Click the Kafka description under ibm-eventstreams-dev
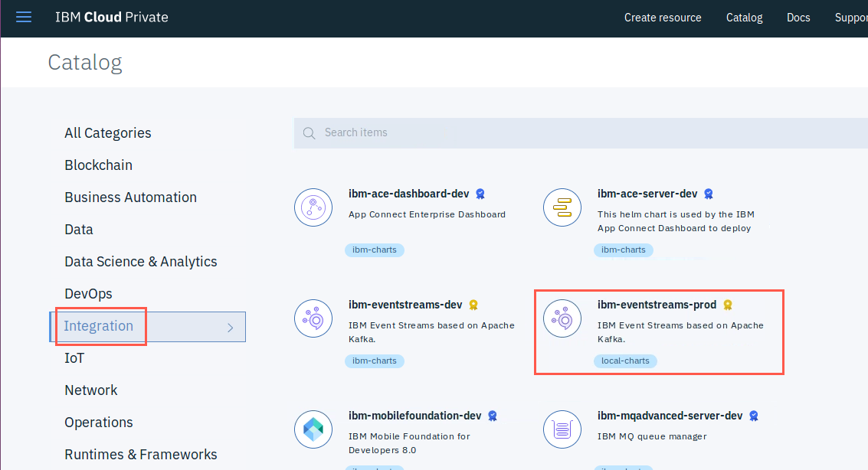Viewport: 868px width, 470px height. 432,332
